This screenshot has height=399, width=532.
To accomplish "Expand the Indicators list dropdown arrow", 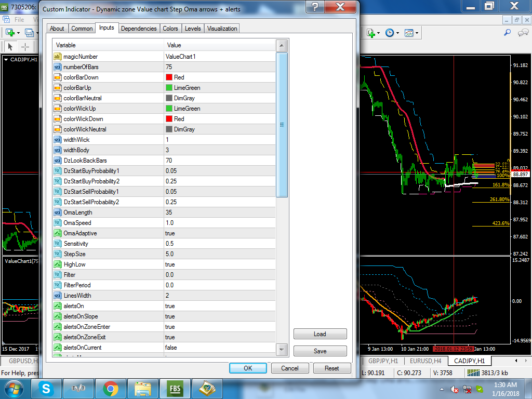I will (379, 33).
